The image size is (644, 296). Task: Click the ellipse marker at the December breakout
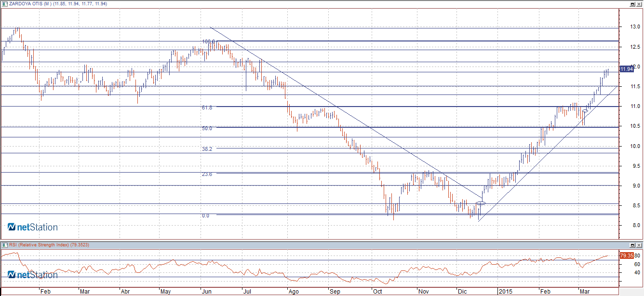[481, 203]
